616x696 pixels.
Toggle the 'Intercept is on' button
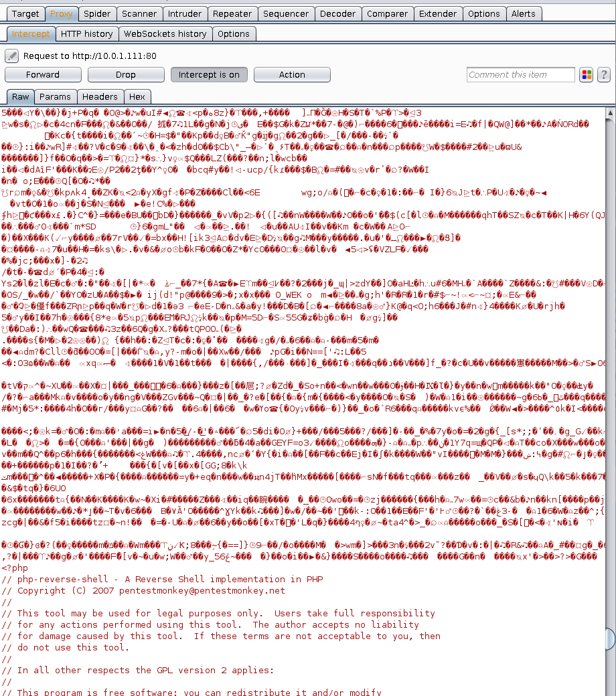click(x=209, y=74)
